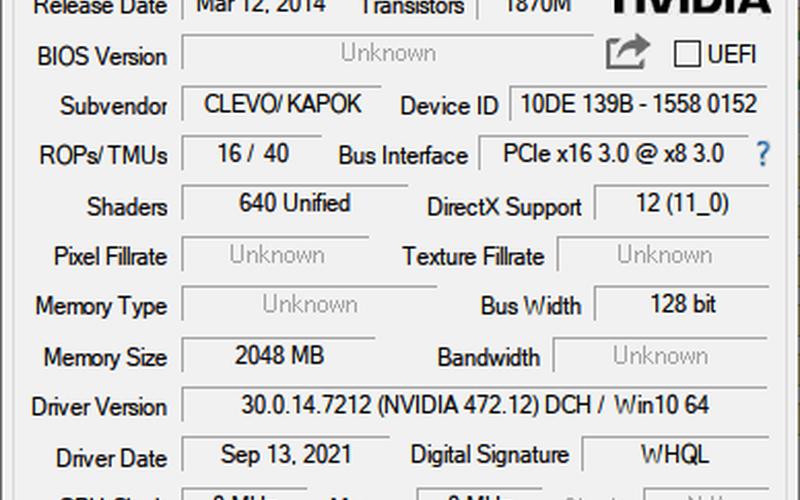The height and width of the screenshot is (500, 800).
Task: Click the BIOS share/export arrow icon
Action: point(628,52)
